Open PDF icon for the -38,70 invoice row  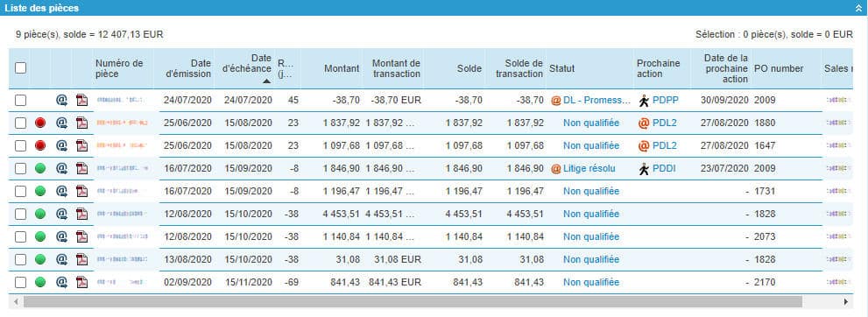[82, 100]
